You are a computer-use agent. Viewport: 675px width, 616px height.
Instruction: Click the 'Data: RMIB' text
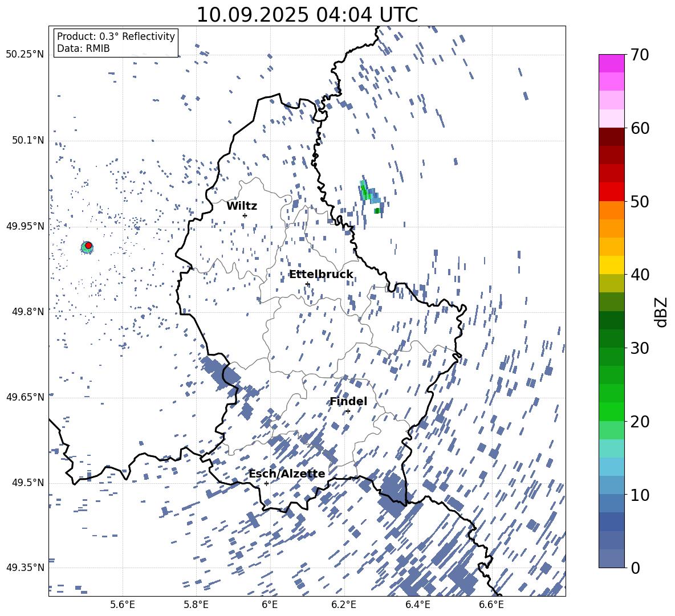point(83,48)
